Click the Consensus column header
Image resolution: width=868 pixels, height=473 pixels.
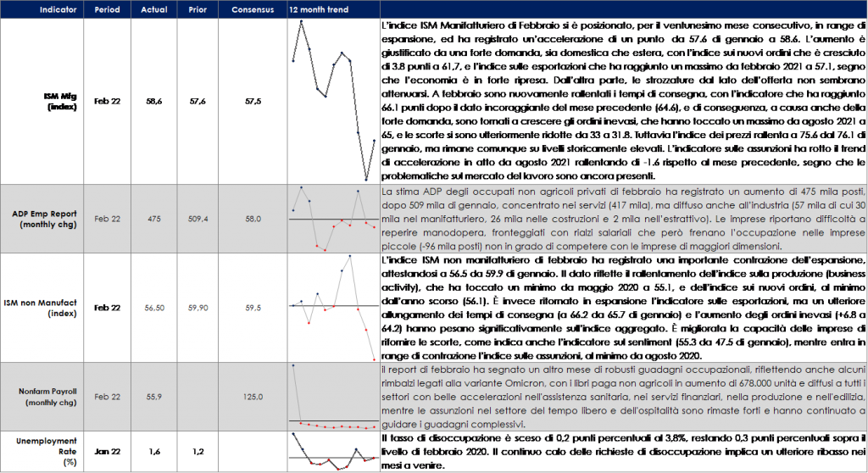click(x=251, y=8)
